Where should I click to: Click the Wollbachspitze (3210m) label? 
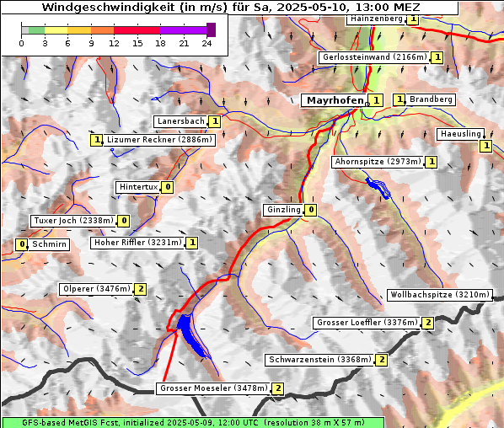[440, 295]
